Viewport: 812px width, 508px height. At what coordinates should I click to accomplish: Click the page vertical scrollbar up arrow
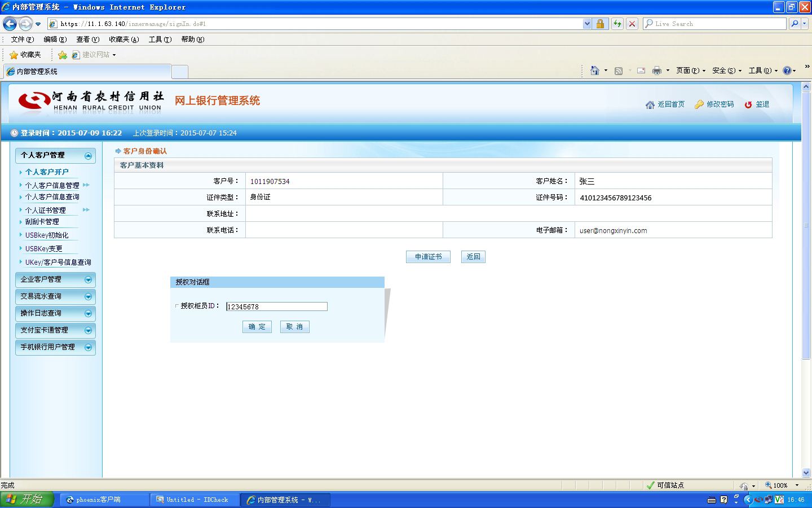click(806, 87)
